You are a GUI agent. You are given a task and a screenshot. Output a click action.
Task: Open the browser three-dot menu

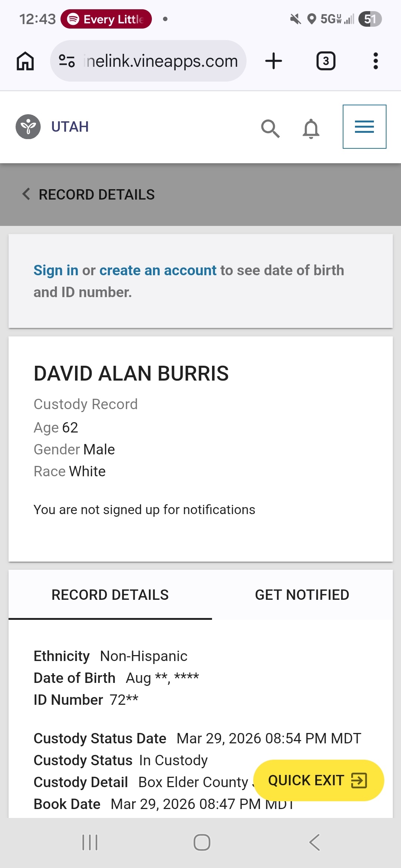(375, 61)
